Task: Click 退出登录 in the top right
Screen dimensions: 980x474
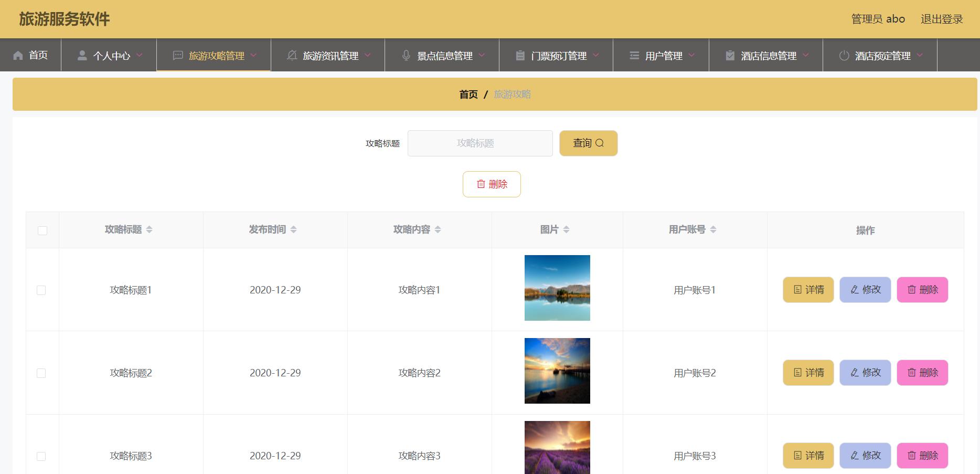Action: pyautogui.click(x=941, y=18)
